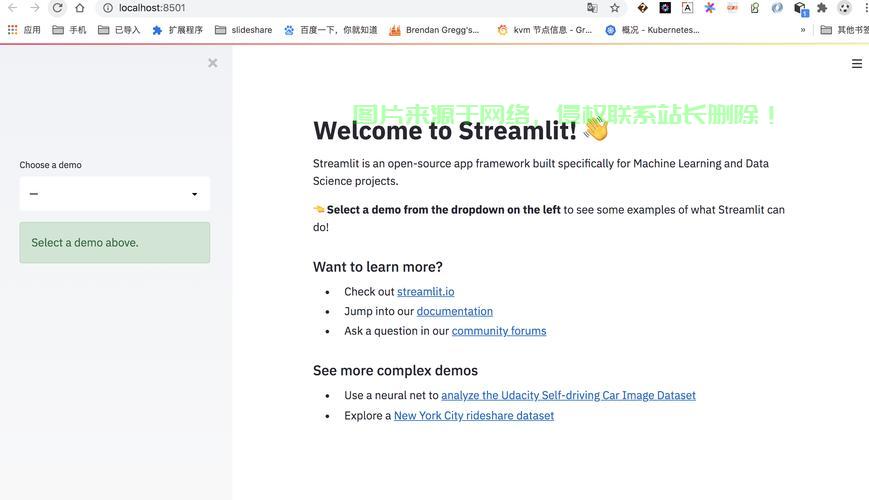The image size is (869, 500).
Task: Open the 扩展程序 bookmark
Action: coord(177,30)
